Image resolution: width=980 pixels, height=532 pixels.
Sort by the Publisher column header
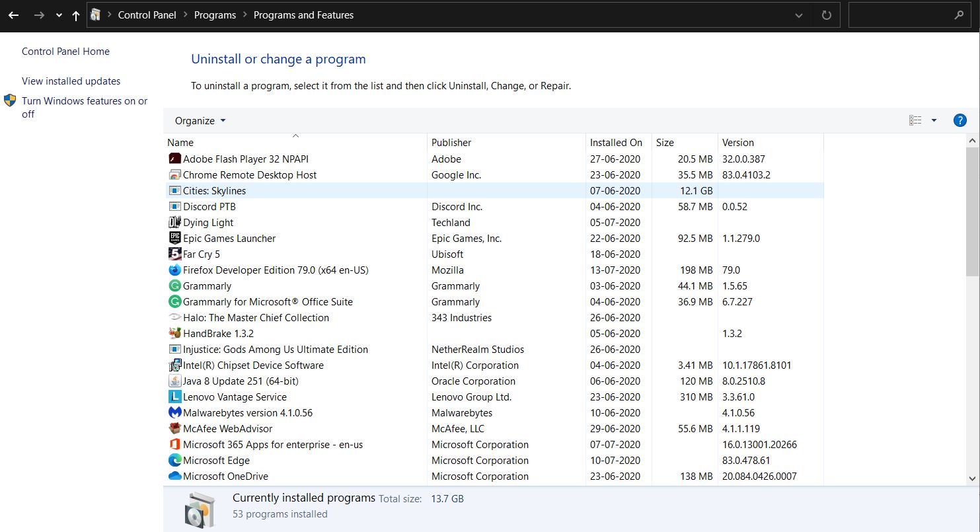click(x=507, y=142)
